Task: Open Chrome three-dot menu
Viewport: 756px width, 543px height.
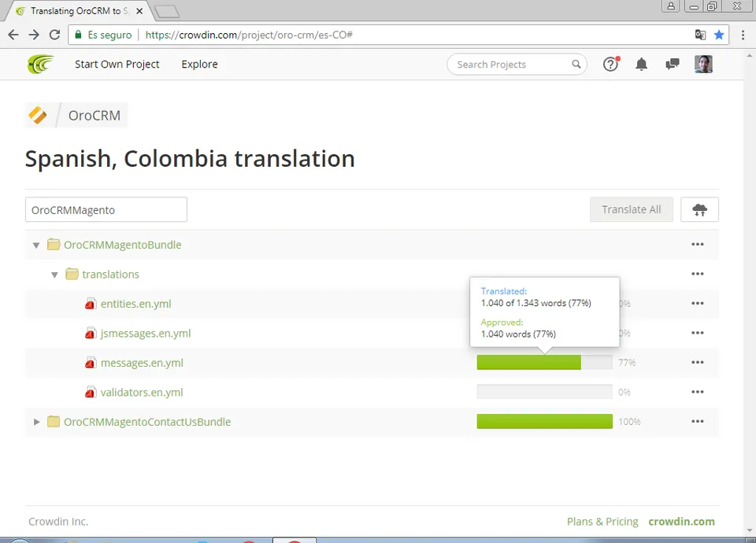Action: click(x=743, y=35)
